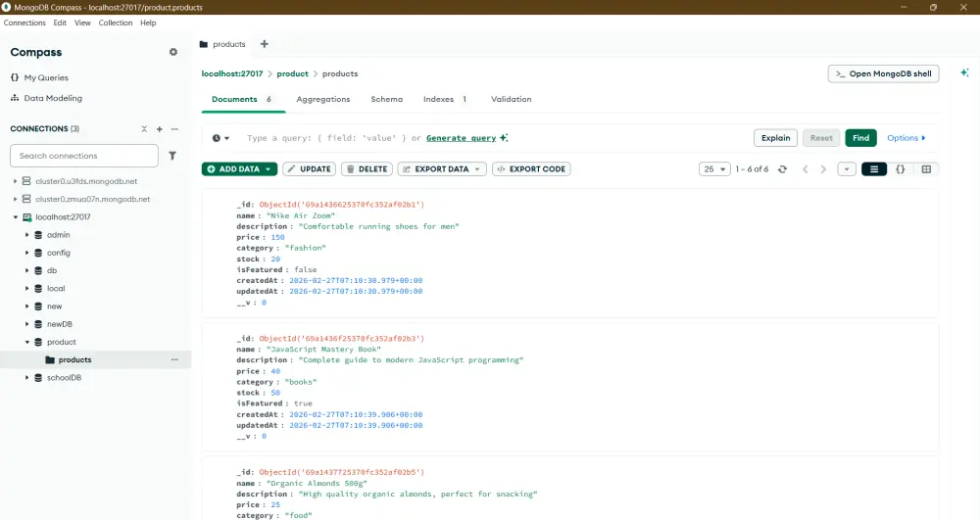Open Compass settings gear

pos(173,53)
